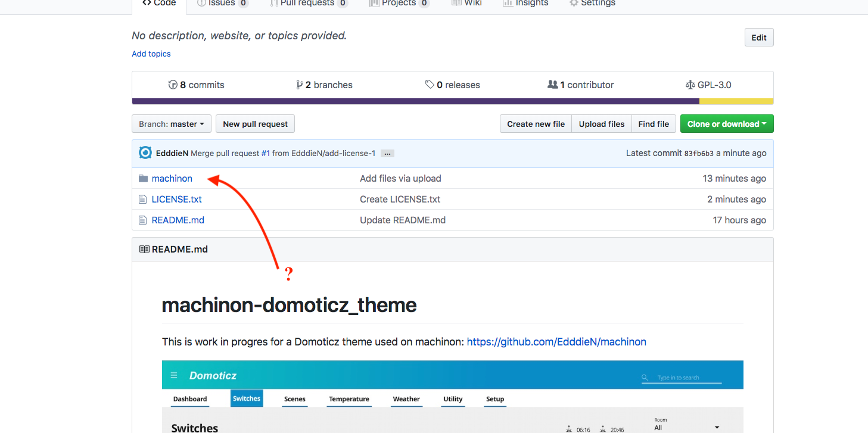The image size is (868, 433).
Task: Click the '13 minutes ago' timestamp
Action: [735, 178]
